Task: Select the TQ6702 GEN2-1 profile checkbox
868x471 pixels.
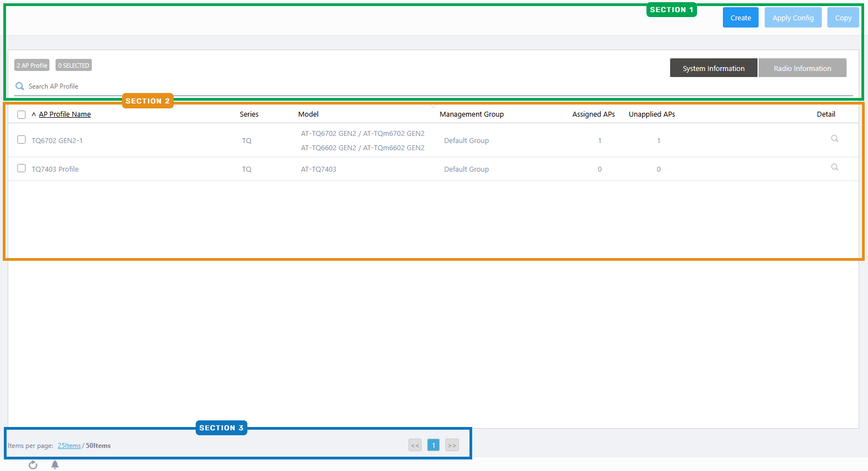Action: (21, 140)
